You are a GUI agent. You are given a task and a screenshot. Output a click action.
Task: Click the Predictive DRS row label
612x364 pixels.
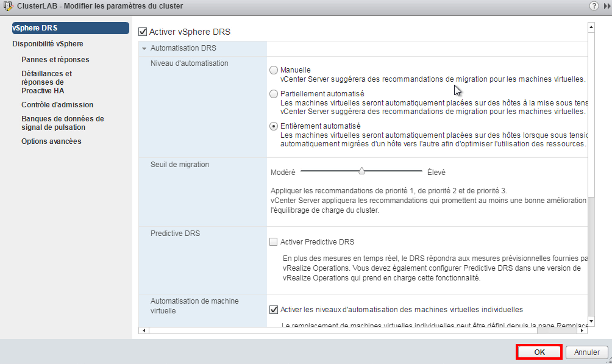tap(175, 233)
